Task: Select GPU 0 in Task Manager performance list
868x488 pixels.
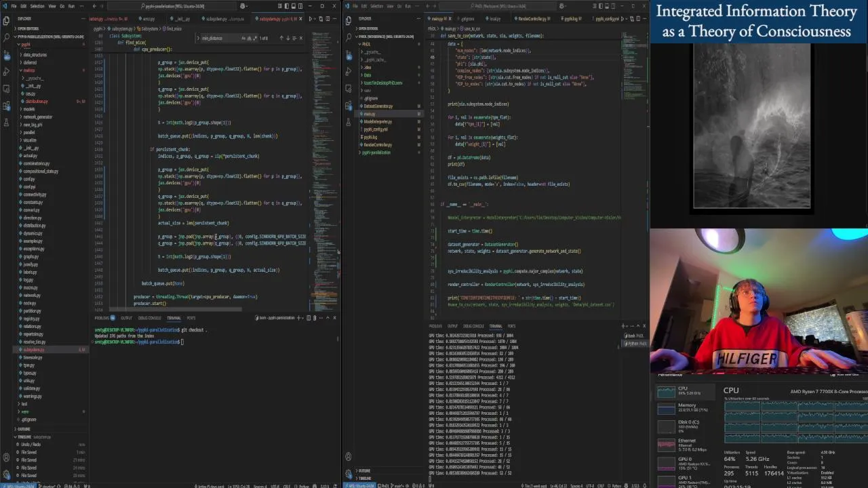Action: point(686,463)
